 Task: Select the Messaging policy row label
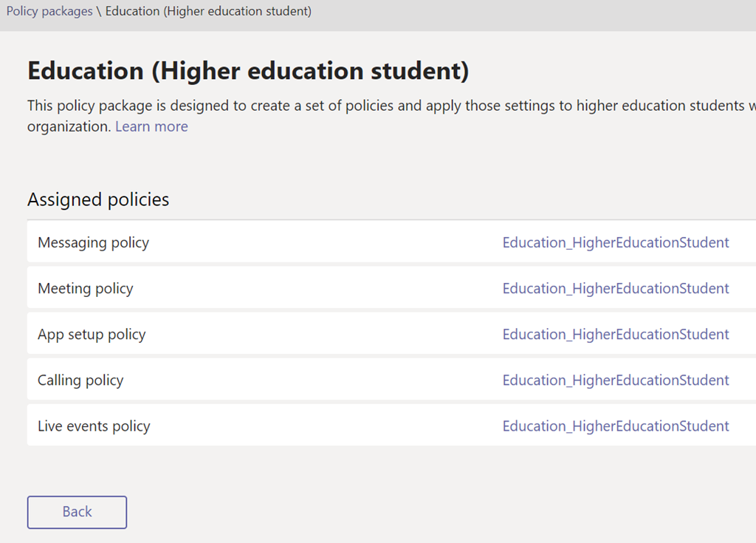pos(93,242)
